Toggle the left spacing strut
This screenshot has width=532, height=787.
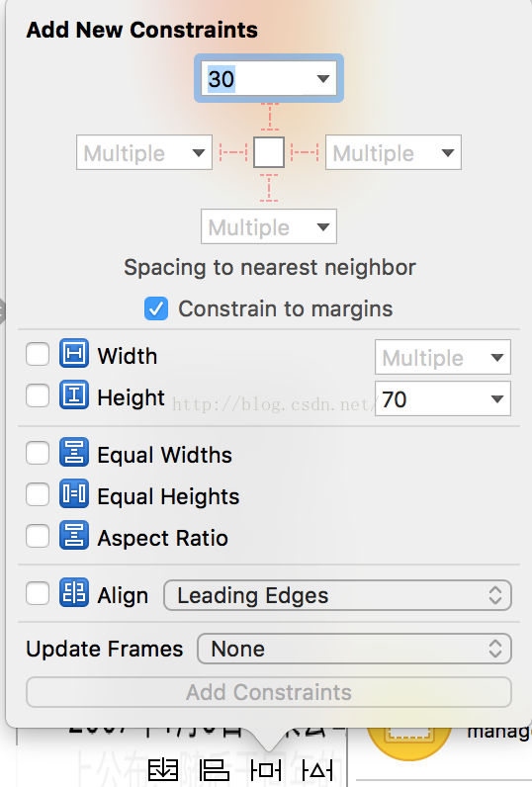pos(233,152)
